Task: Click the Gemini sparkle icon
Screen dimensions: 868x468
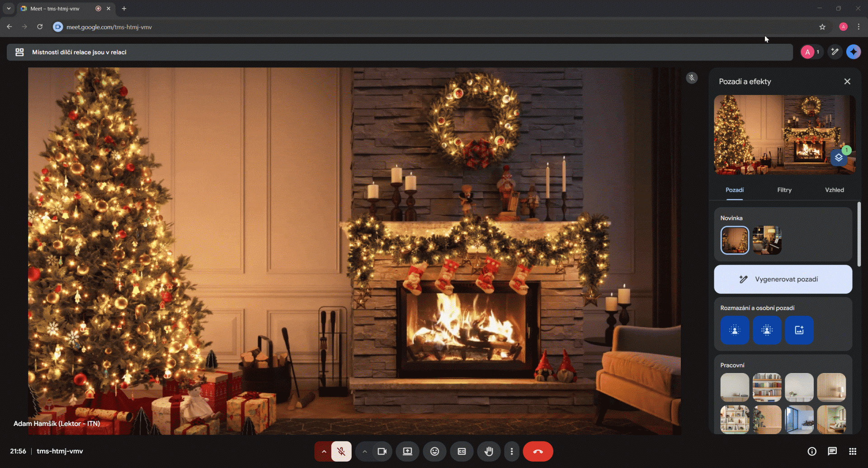Action: (854, 52)
